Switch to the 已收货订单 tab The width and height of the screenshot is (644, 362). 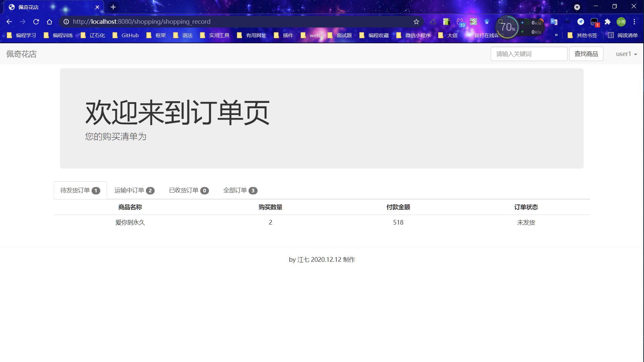pos(189,190)
